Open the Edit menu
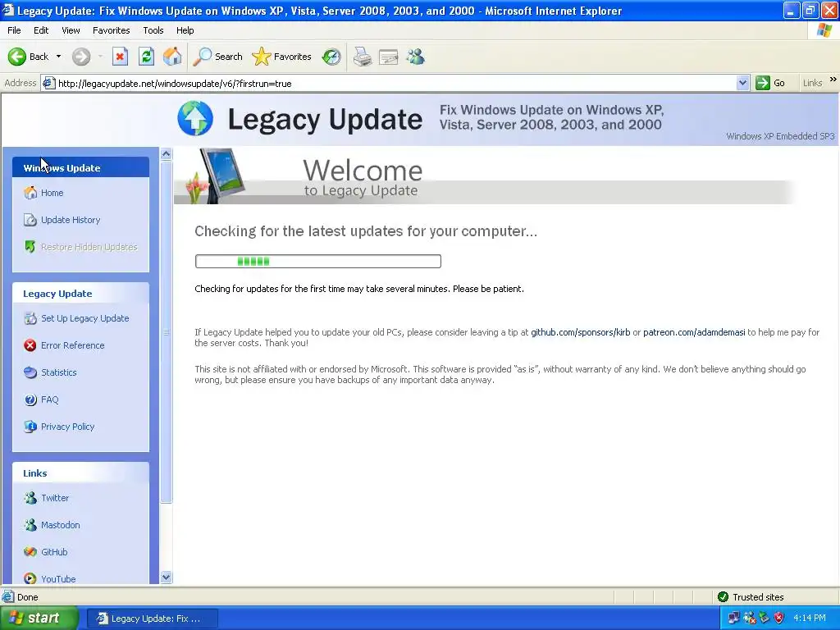Image resolution: width=840 pixels, height=630 pixels. (41, 30)
